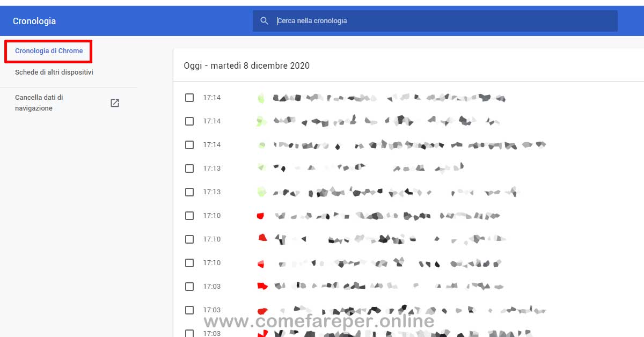Viewport: 644px width, 337px height.
Task: Click the favicon of the second 17:13 entry
Action: [261, 192]
